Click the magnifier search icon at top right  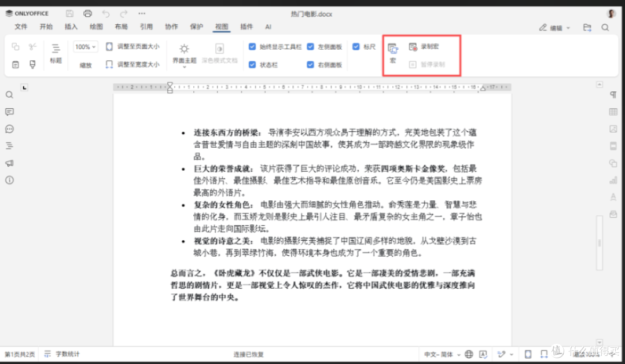(x=605, y=28)
